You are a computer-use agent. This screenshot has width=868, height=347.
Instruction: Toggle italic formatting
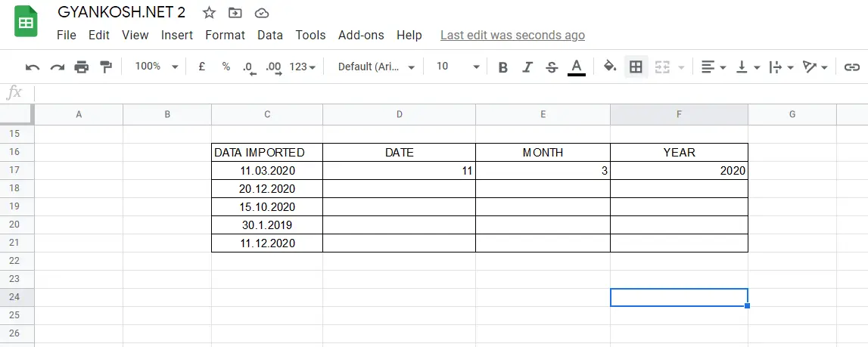pos(527,67)
